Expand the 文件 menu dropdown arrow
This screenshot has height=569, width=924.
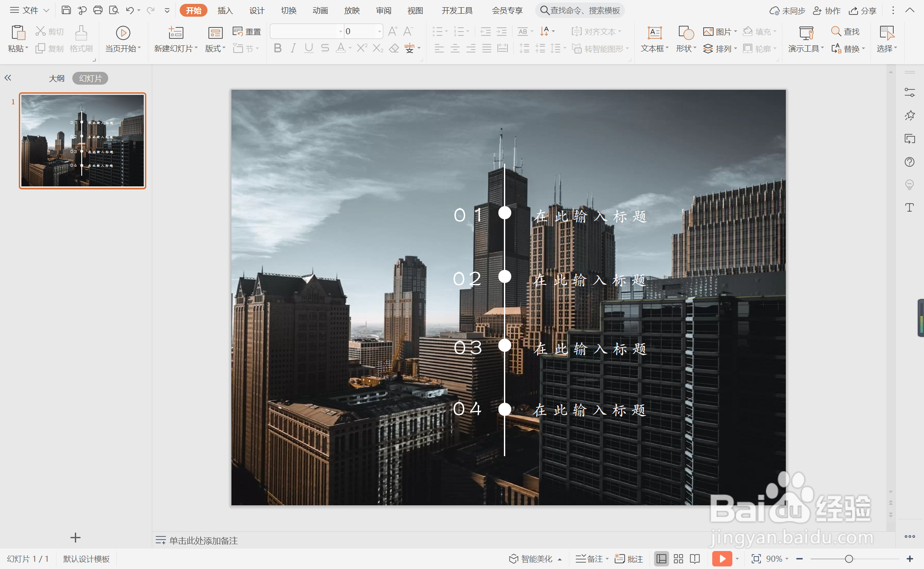click(x=46, y=10)
